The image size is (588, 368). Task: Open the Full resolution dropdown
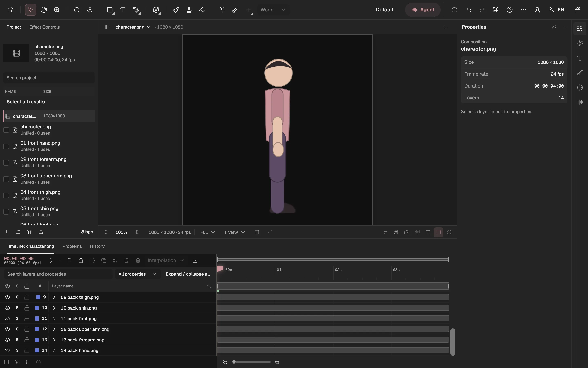207,232
